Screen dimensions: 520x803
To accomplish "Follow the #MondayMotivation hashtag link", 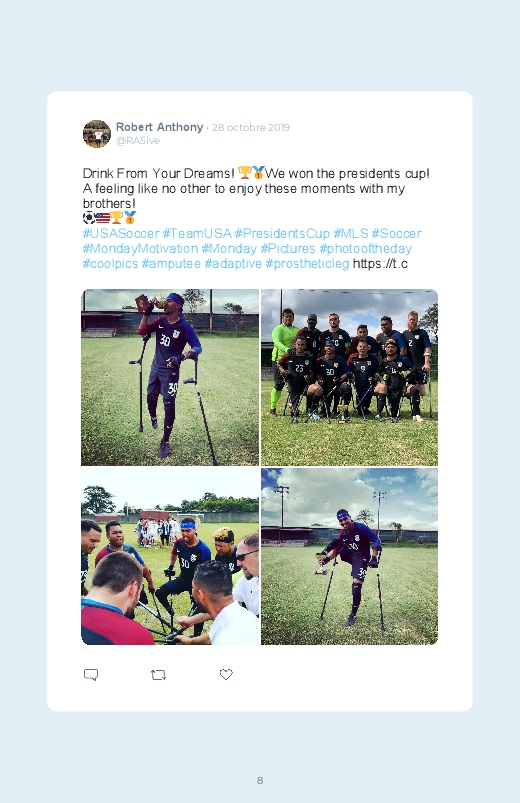I will pyautogui.click(x=140, y=248).
